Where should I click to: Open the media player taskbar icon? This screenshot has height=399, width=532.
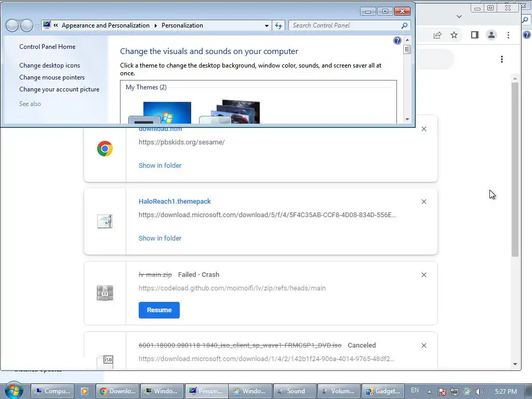85,391
